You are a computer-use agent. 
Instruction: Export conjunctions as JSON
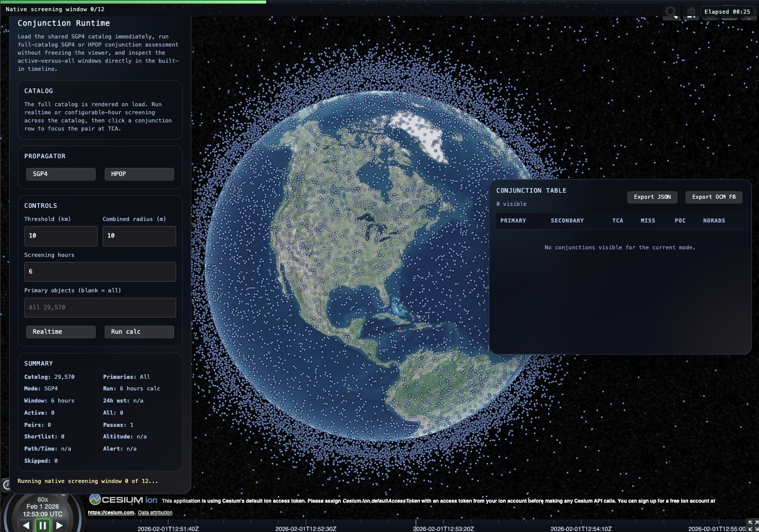(x=652, y=197)
